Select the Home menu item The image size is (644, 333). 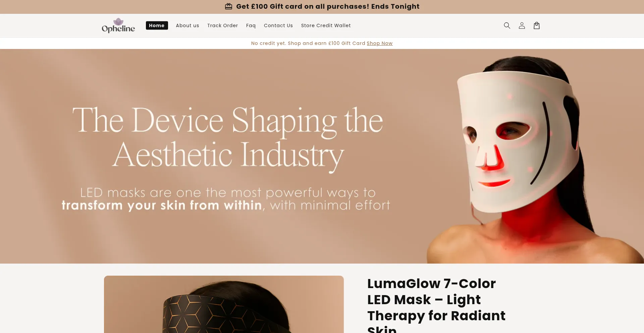coord(157,25)
